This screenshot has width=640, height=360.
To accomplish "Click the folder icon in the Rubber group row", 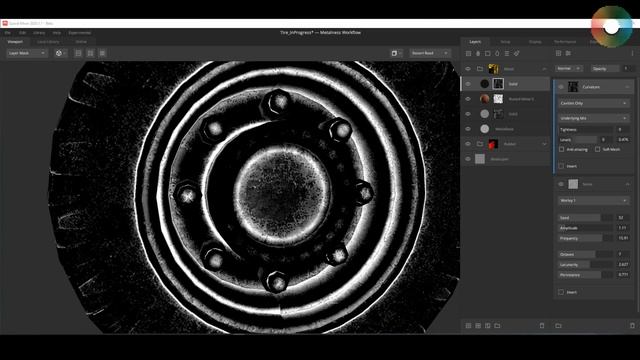I will click(x=480, y=144).
